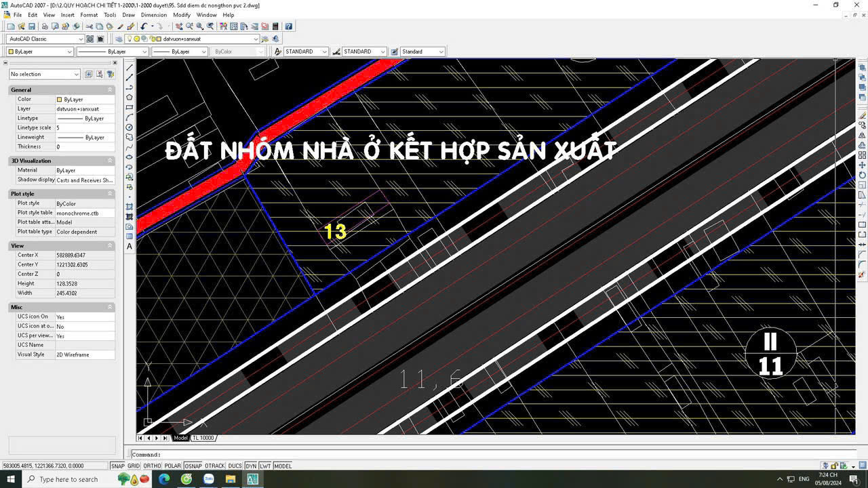Open the Layer Properties Manager icon
Viewport: 868px width, 488px height.
[x=119, y=39]
